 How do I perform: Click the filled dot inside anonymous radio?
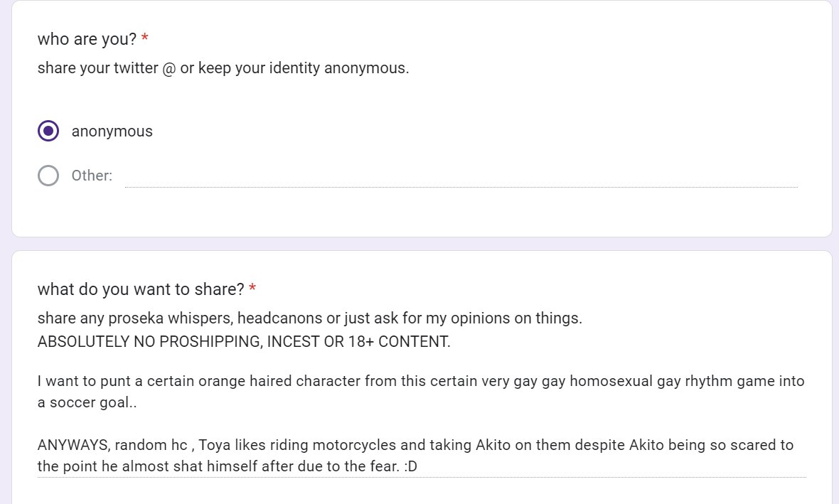coord(48,131)
